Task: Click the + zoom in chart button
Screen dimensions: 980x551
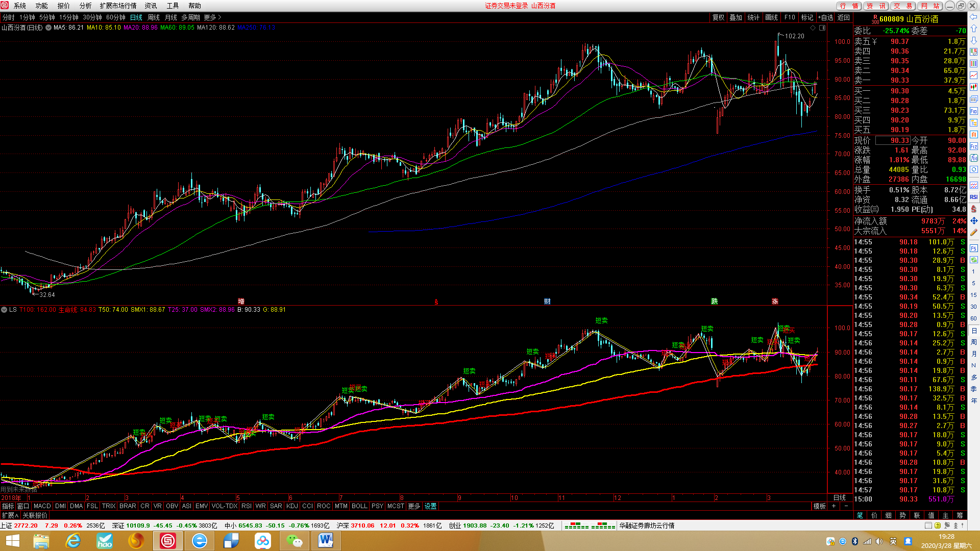Action: coord(834,506)
